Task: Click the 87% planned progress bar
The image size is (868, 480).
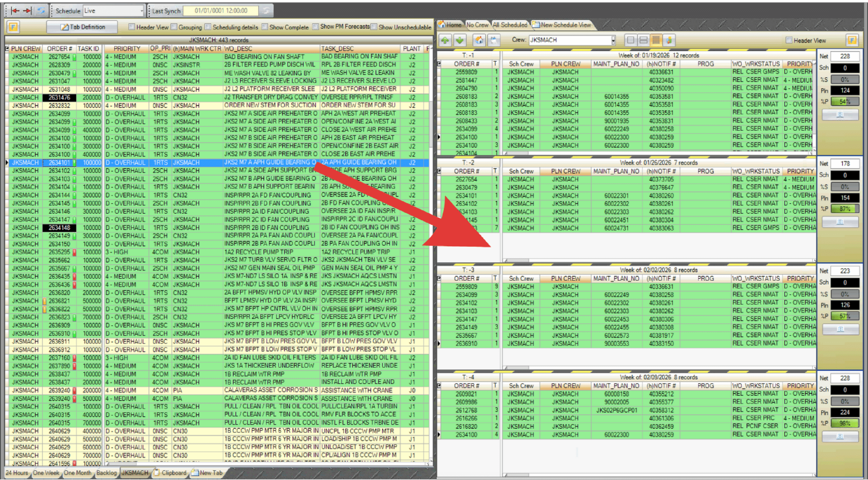Action: [845, 209]
